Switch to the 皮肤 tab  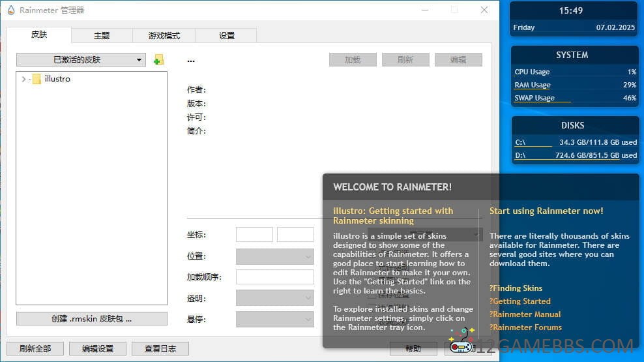click(39, 35)
